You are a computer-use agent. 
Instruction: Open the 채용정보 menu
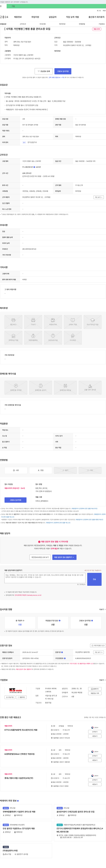coord(18,17)
